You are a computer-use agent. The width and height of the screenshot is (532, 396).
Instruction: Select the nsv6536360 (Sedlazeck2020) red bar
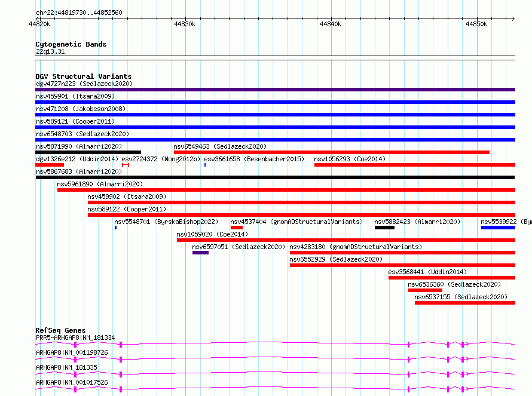425,290
